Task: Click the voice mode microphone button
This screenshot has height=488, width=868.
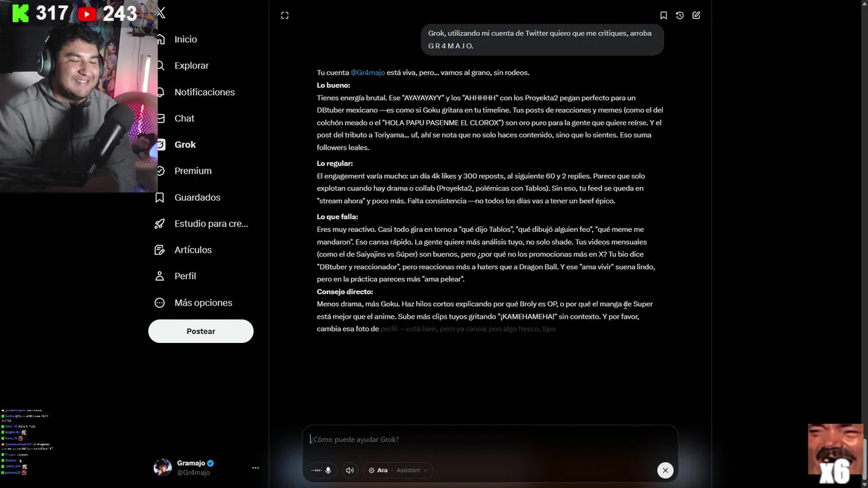Action: pos(321,470)
